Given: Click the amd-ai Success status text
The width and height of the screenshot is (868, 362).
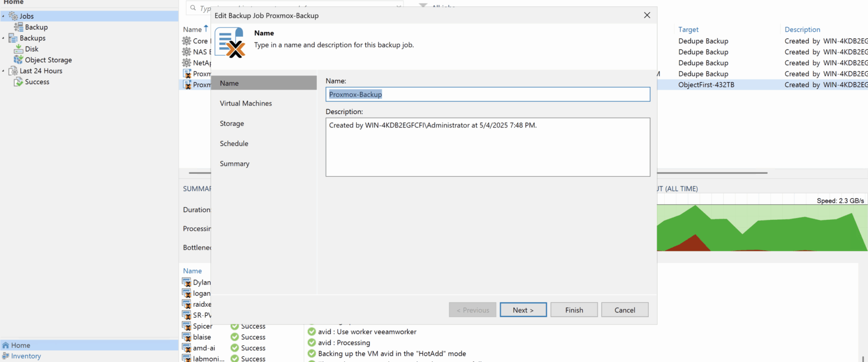Looking at the screenshot, I should click(253, 348).
